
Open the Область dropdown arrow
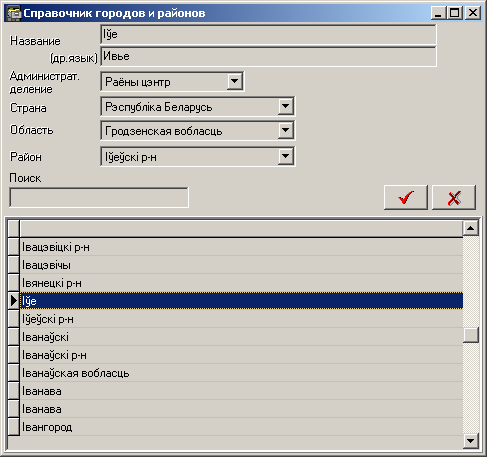click(x=285, y=130)
